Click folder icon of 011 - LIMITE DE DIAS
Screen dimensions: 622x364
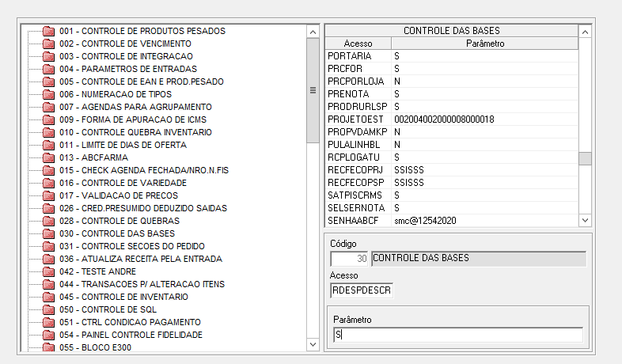(x=48, y=145)
